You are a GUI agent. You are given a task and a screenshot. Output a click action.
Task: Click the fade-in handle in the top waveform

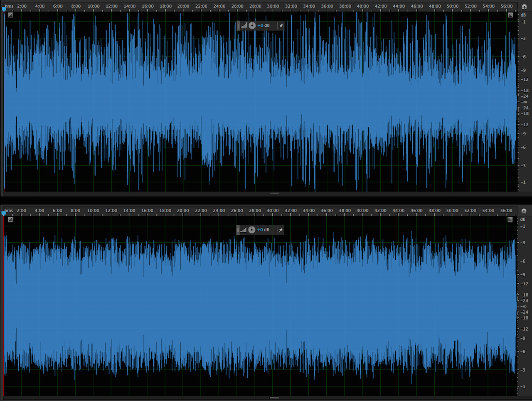click(x=11, y=15)
